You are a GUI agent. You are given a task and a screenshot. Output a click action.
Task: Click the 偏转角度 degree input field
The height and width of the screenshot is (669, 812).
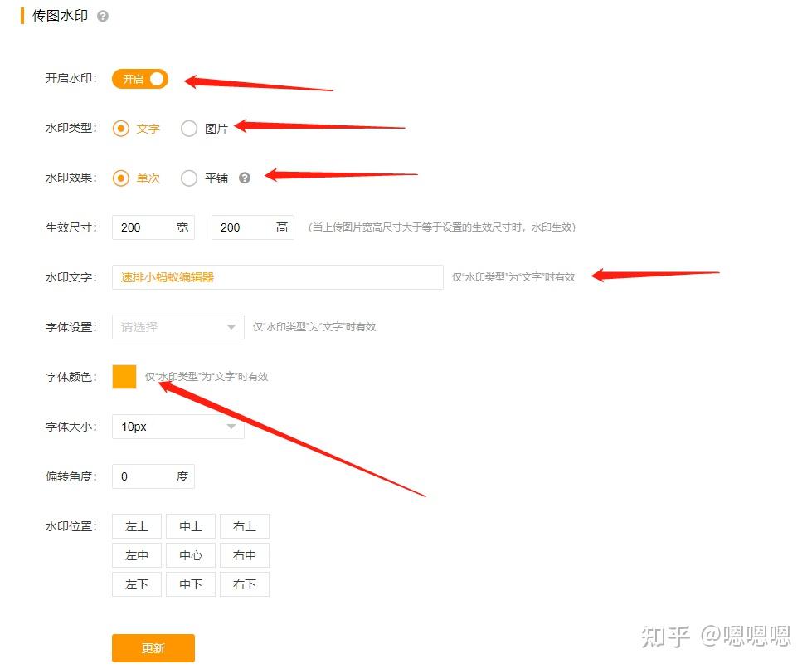tap(153, 476)
